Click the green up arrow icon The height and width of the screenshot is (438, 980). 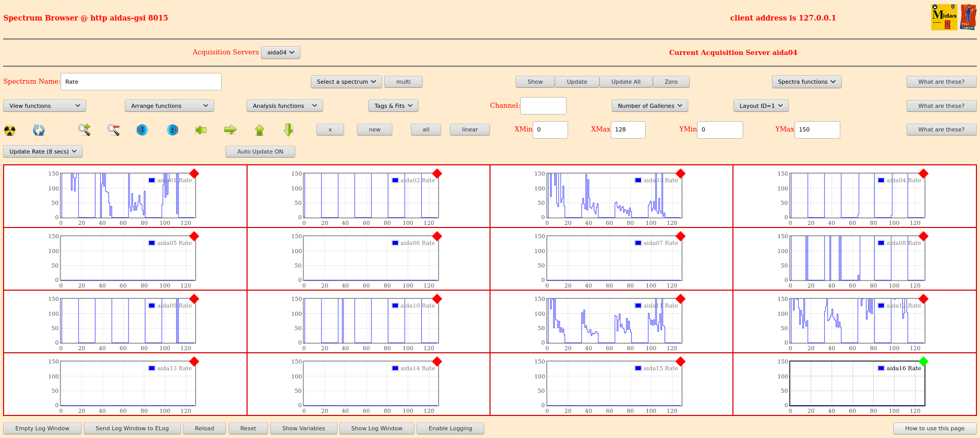point(259,130)
